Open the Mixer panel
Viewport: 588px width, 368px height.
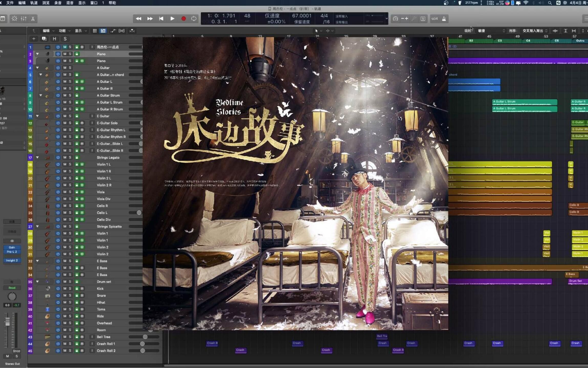(23, 19)
